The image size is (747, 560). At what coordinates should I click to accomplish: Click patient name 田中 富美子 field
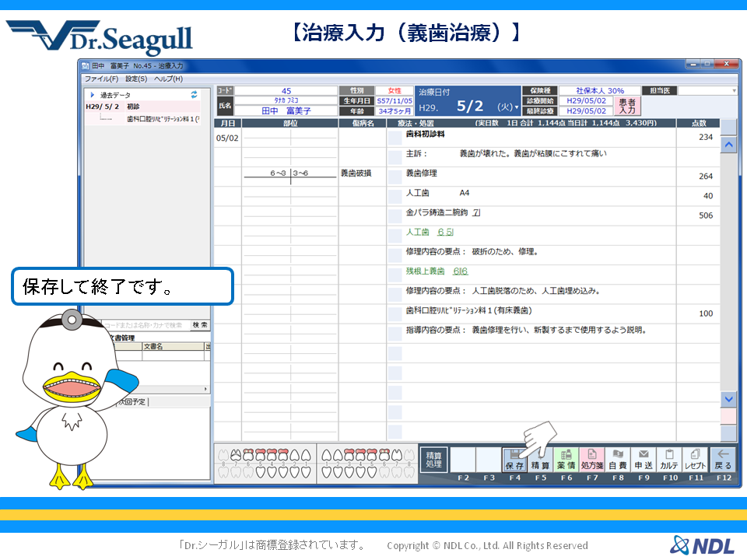(x=286, y=110)
